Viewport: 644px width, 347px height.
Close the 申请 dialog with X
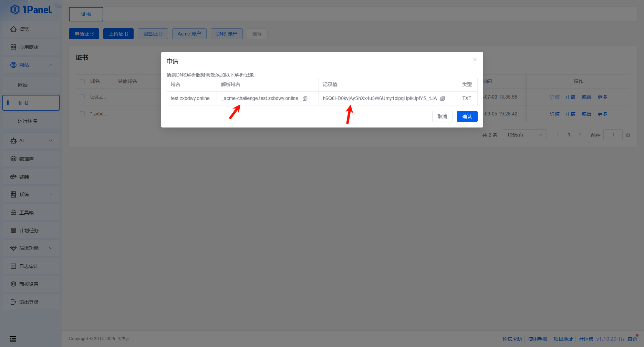475,60
